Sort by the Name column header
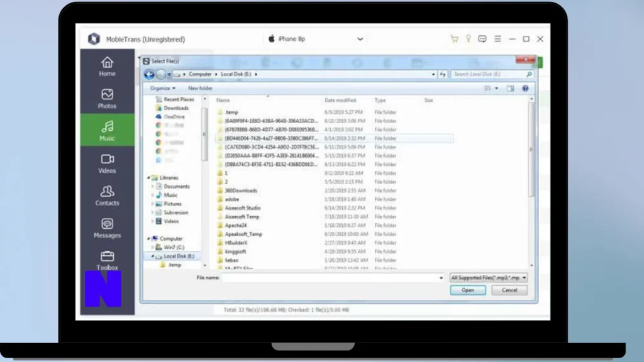644x362 pixels. (223, 100)
